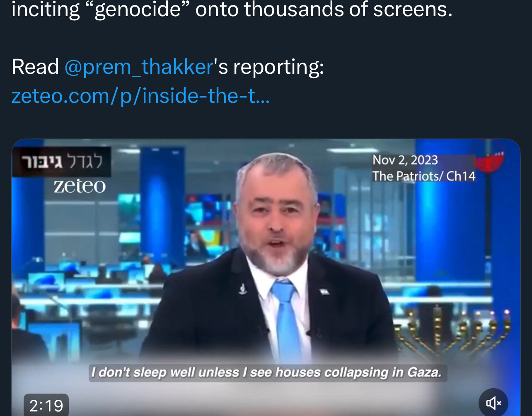Click the subtitle about houses collapsing in Gaza
This screenshot has height=416, width=532.
[266, 372]
